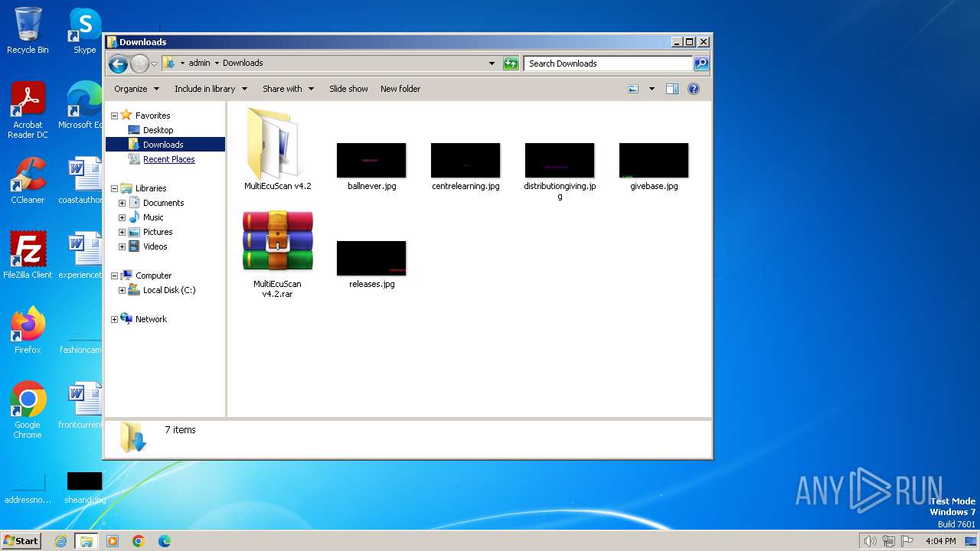This screenshot has width=980, height=551.
Task: Open the Action Center flag icon
Action: (907, 541)
